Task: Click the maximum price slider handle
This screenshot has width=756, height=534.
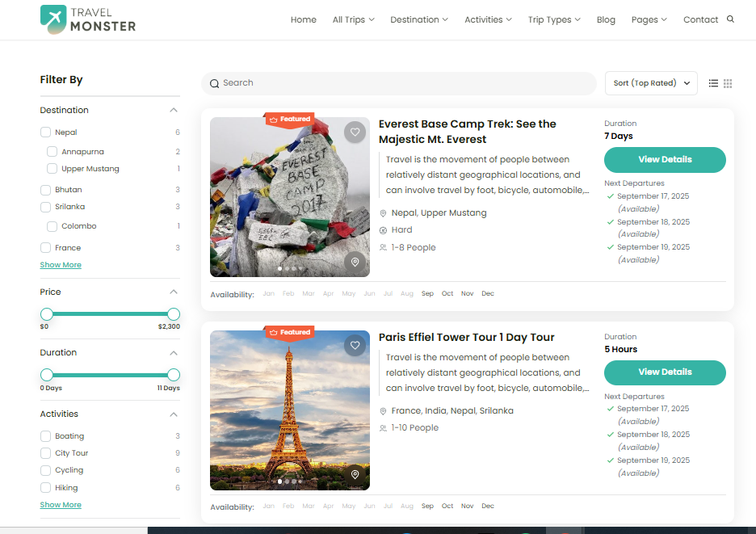Action: 174,314
